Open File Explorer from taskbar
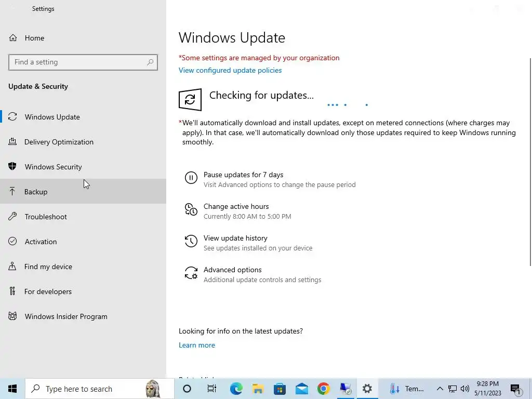Viewport: 532px width, 399px height. 258,389
